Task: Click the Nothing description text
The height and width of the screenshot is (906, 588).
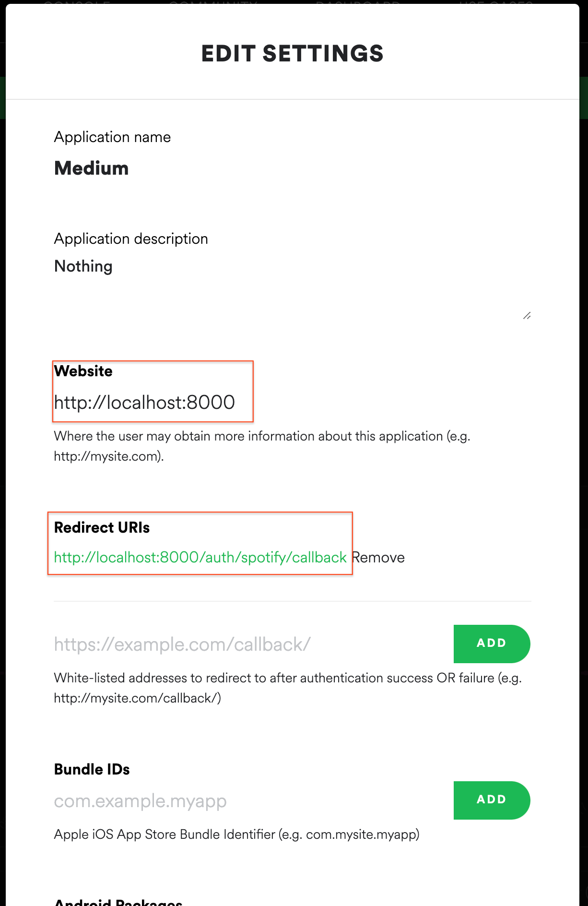Action: (83, 266)
